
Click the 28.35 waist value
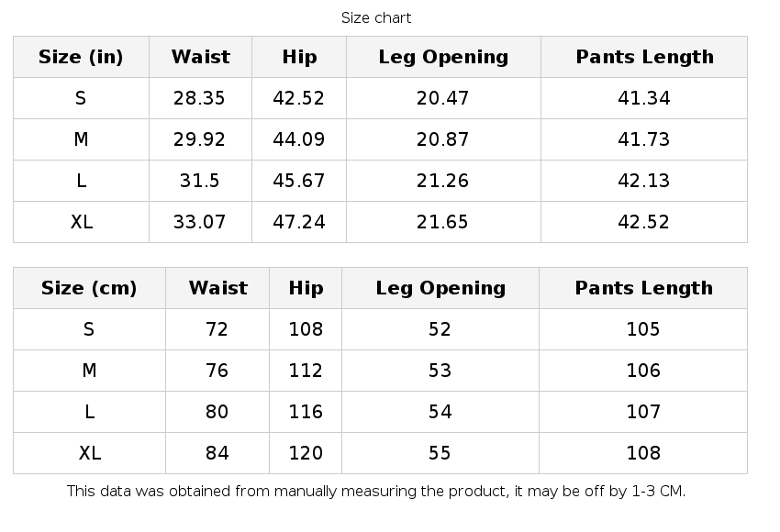[x=199, y=98]
